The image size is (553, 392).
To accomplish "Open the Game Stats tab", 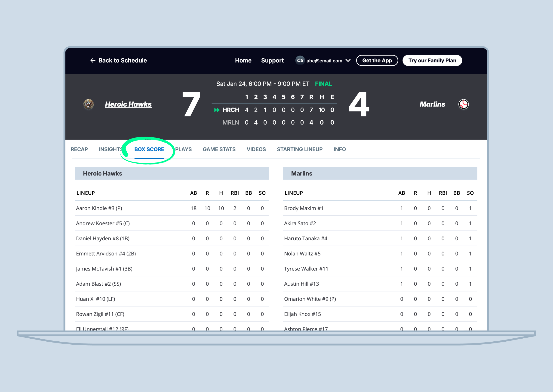I will coord(219,149).
